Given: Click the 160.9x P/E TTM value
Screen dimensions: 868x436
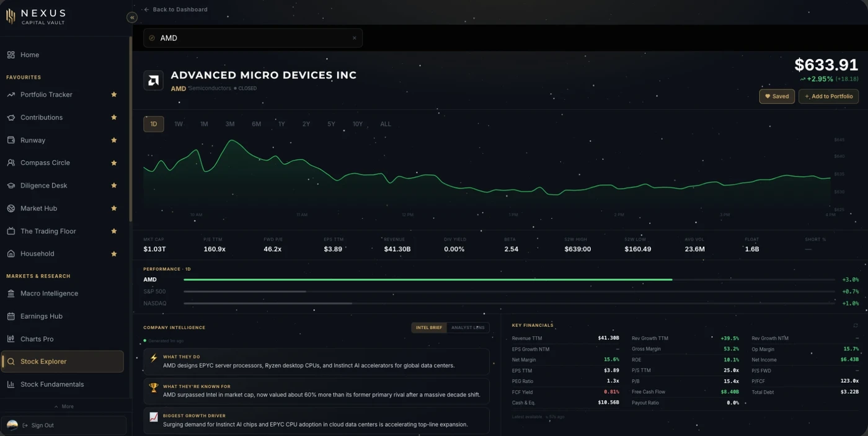Looking at the screenshot, I should pos(215,249).
